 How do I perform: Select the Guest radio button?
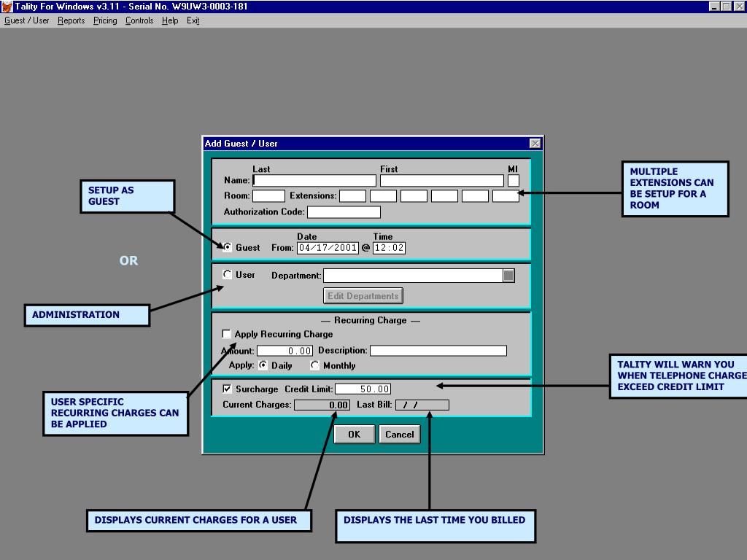[228, 247]
